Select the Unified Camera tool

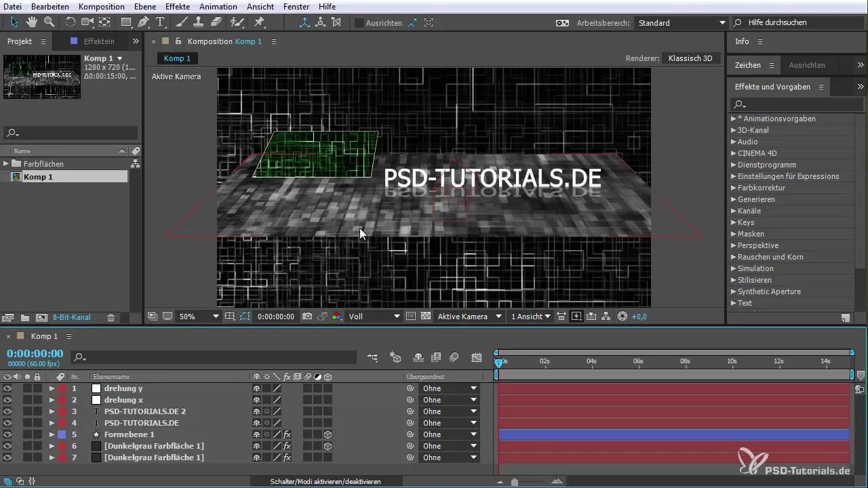click(87, 22)
